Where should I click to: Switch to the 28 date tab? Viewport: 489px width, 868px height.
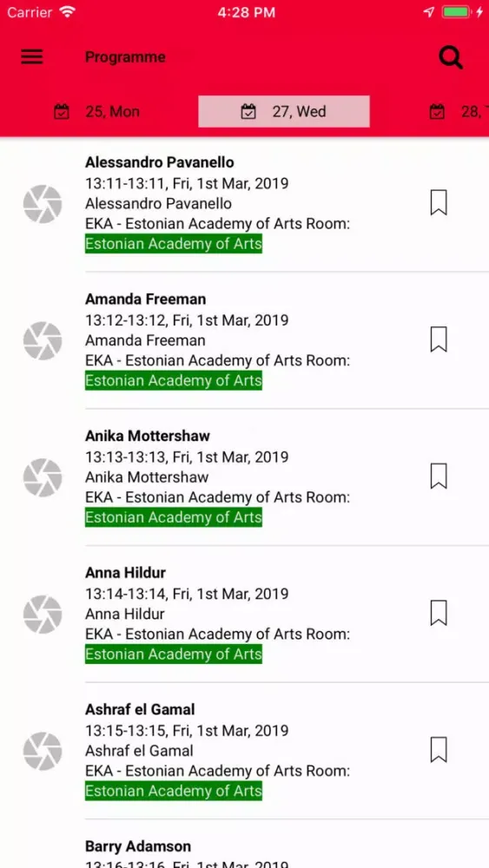coord(459,112)
